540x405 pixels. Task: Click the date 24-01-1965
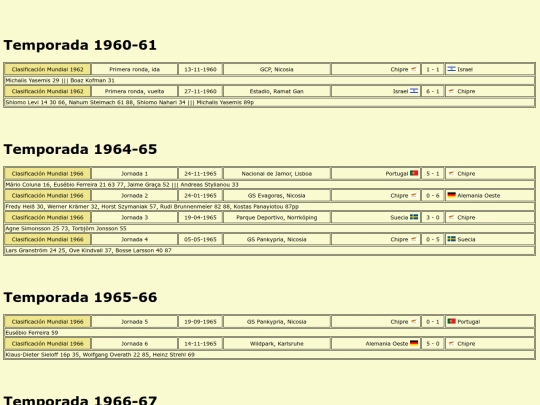pyautogui.click(x=200, y=196)
